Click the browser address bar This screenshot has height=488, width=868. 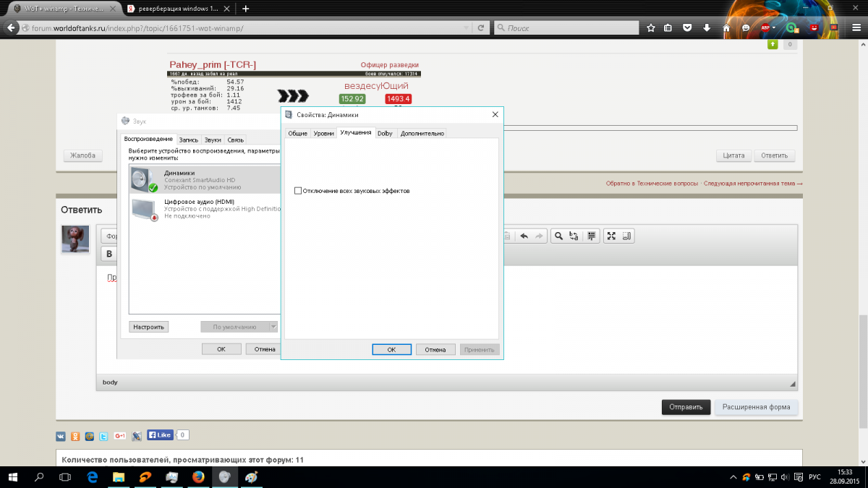pyautogui.click(x=246, y=28)
